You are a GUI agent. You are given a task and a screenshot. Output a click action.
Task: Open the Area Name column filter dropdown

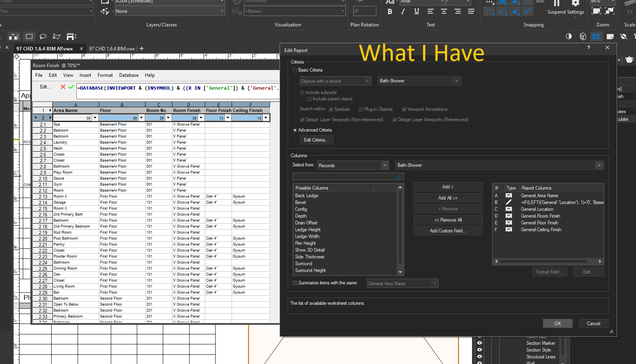pos(95,118)
